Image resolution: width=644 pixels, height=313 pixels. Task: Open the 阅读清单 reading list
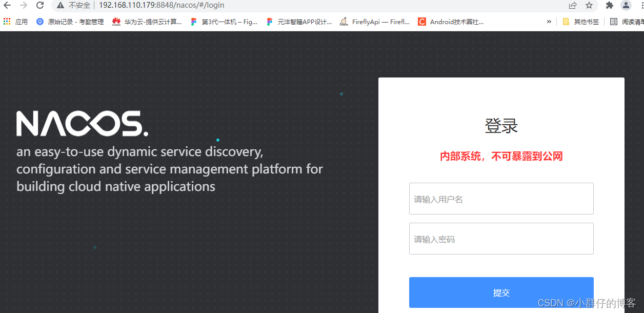627,22
